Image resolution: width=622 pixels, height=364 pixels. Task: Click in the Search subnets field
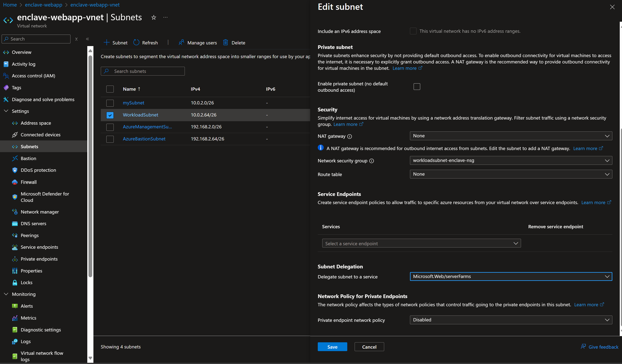coord(143,71)
